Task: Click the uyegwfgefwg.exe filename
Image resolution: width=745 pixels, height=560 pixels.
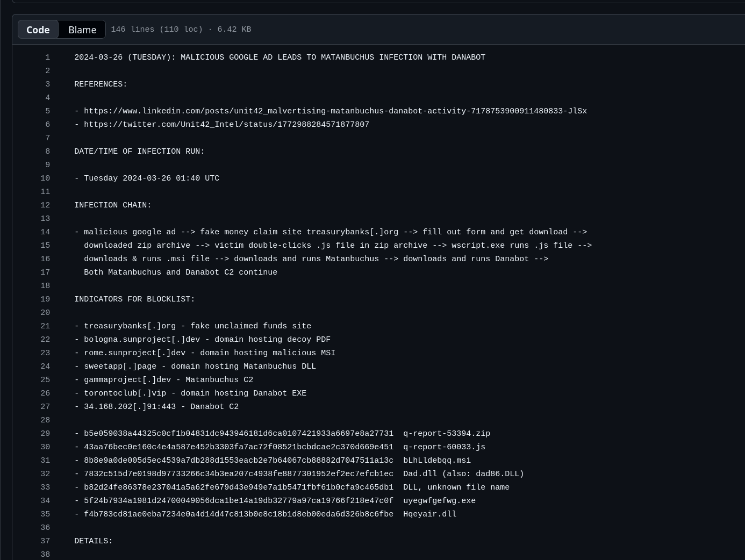Action: [x=439, y=501]
